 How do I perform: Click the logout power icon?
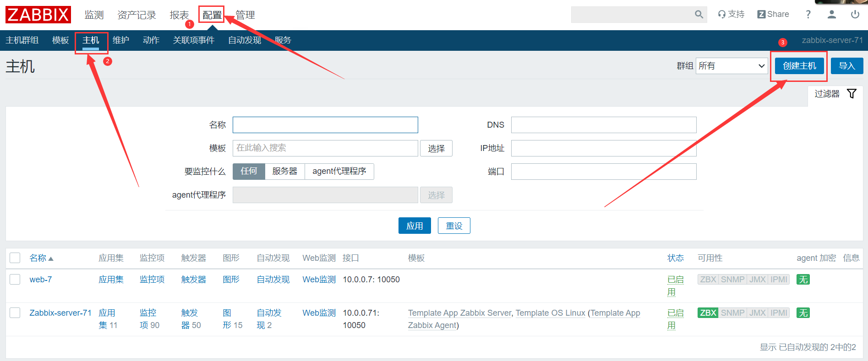855,14
